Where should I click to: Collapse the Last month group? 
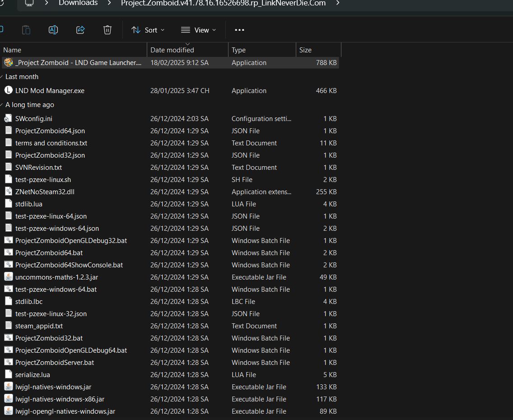(2, 77)
